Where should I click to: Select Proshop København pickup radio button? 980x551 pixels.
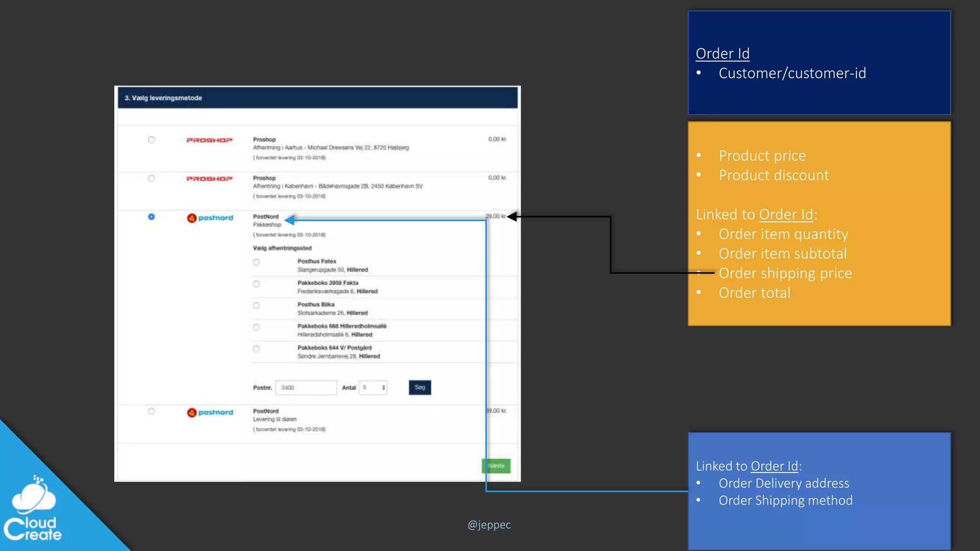(x=151, y=178)
